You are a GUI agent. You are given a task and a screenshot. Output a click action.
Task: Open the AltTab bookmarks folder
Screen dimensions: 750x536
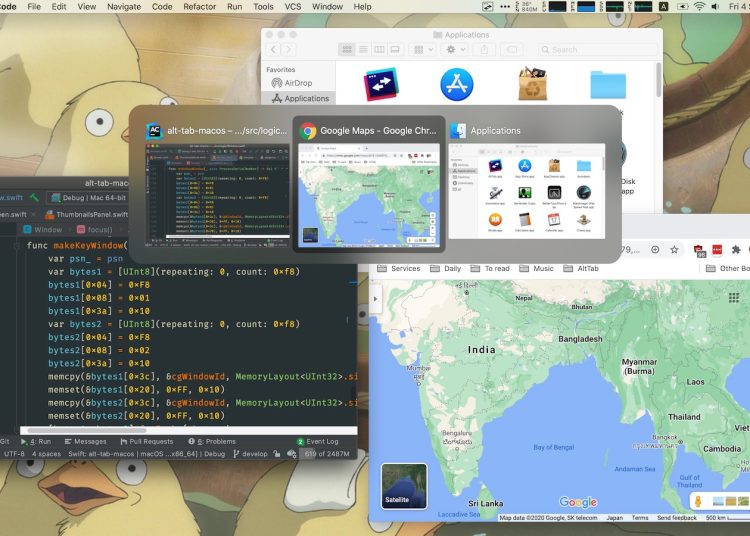coord(580,268)
